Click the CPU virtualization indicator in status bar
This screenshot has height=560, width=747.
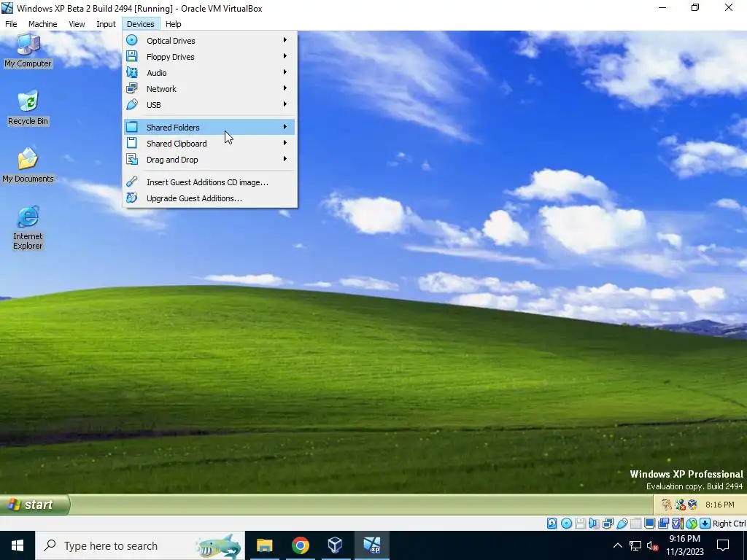pyautogui.click(x=677, y=524)
